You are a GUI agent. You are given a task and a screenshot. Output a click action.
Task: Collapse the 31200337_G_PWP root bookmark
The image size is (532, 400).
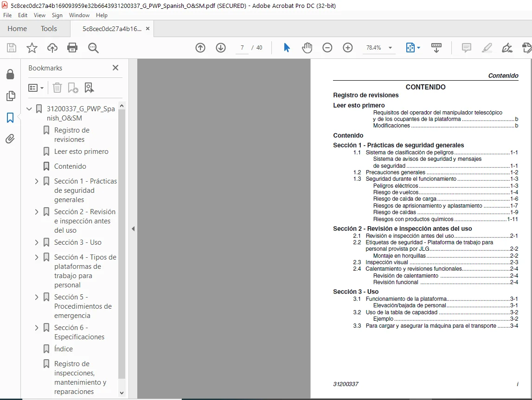point(29,109)
